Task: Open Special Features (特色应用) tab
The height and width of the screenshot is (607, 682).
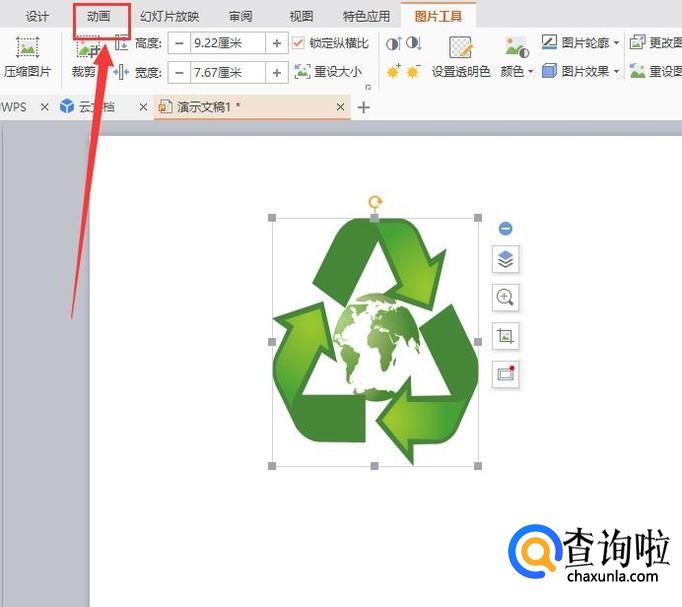Action: 366,17
